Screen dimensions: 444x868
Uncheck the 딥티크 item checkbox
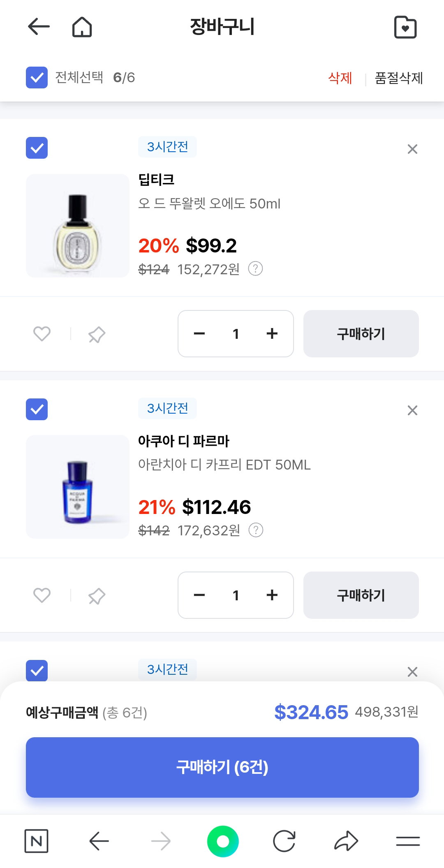click(37, 148)
